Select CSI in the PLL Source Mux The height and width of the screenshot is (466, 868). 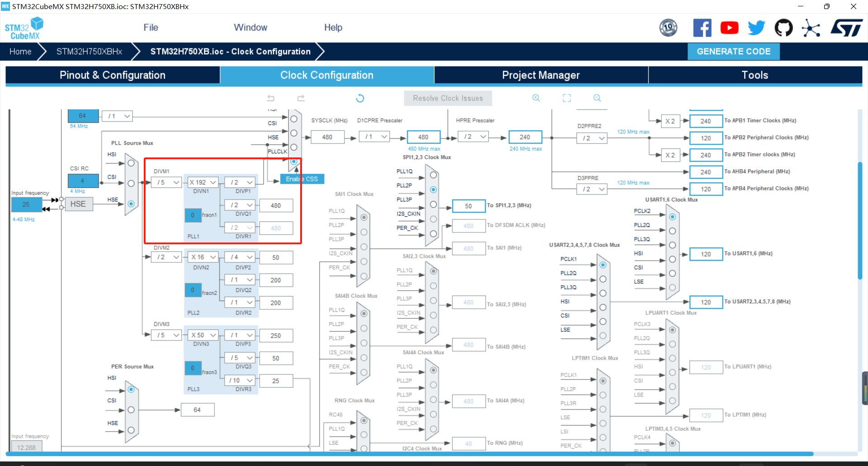click(131, 183)
